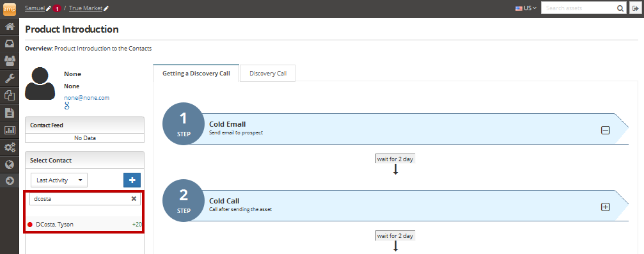Open the none@none.com email link
644x254 pixels.
tap(87, 98)
